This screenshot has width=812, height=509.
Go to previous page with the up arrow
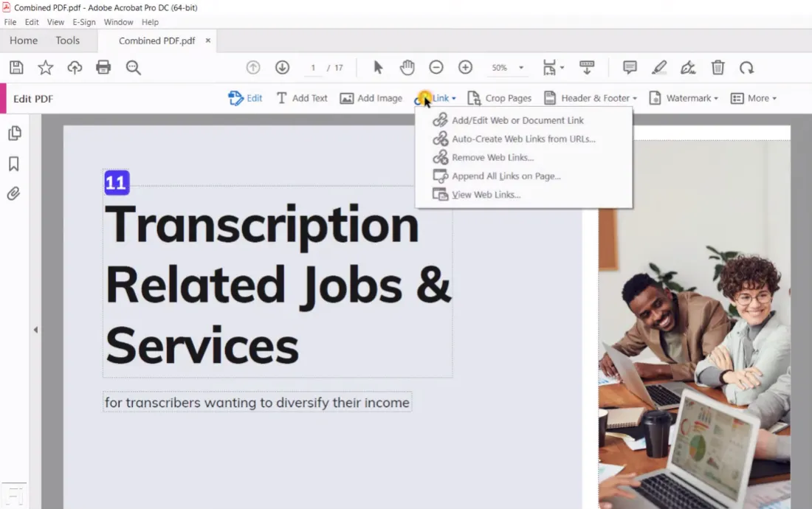point(253,67)
